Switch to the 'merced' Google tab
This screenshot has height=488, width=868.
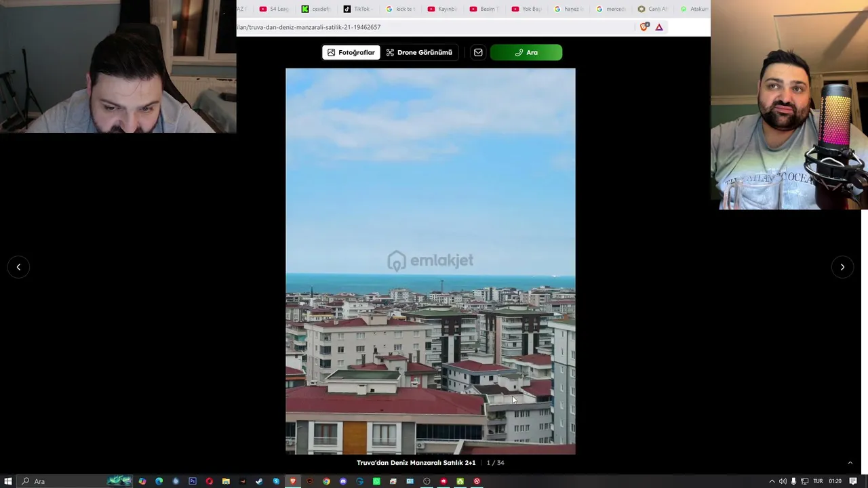pyautogui.click(x=610, y=9)
